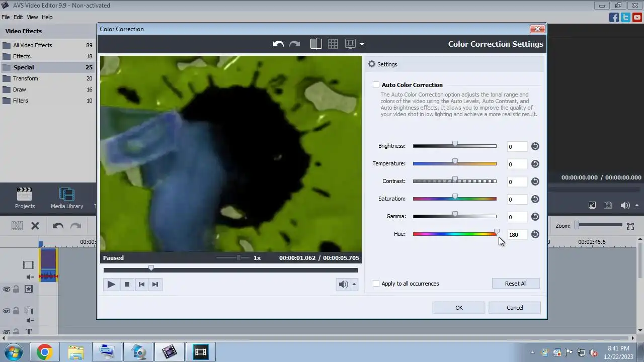644x362 pixels.
Task: Confirm color correction with OK
Action: (x=459, y=308)
